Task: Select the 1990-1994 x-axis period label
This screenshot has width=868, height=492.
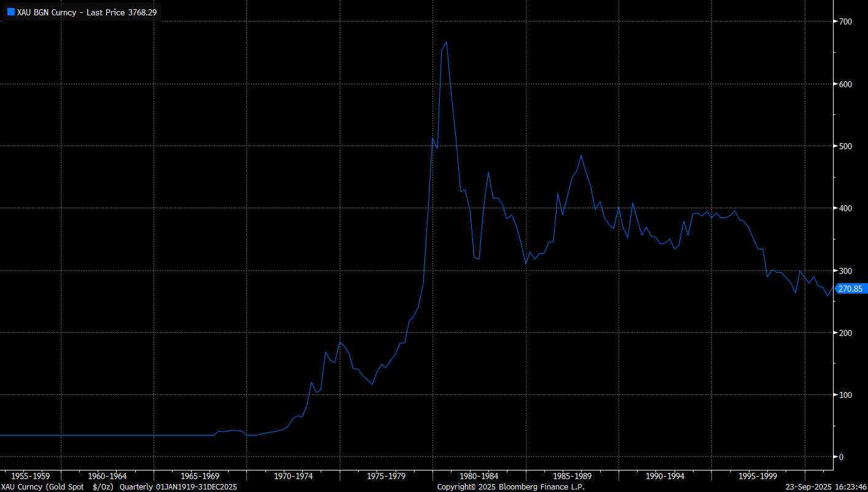Action: point(665,476)
